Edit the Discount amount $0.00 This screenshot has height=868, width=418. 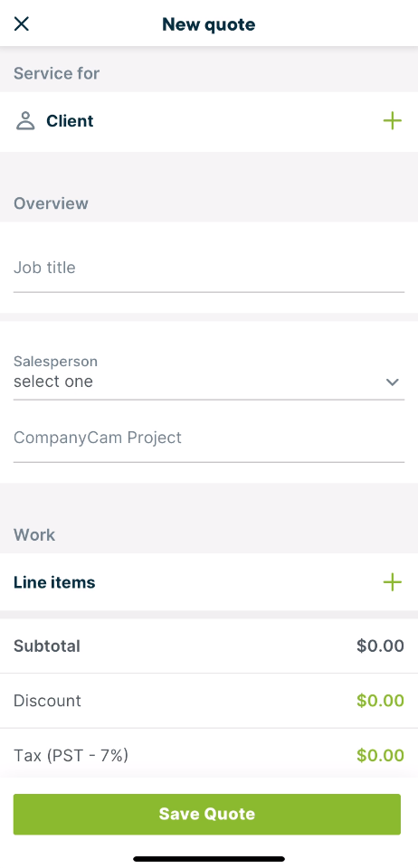tap(380, 700)
